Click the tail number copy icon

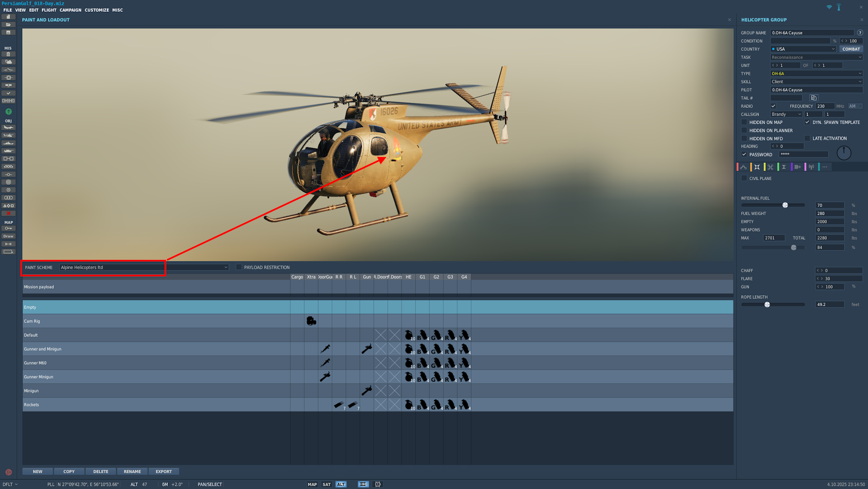tap(814, 98)
